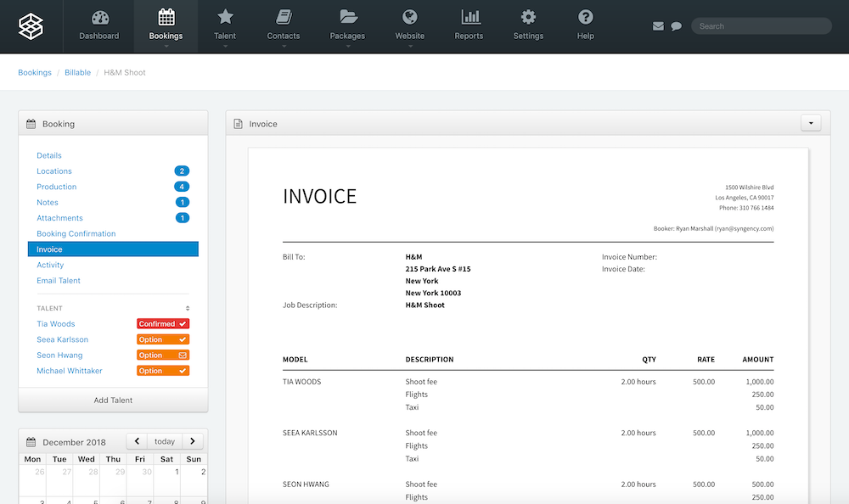The height and width of the screenshot is (504, 849).
Task: Open the Production section link
Action: [57, 187]
